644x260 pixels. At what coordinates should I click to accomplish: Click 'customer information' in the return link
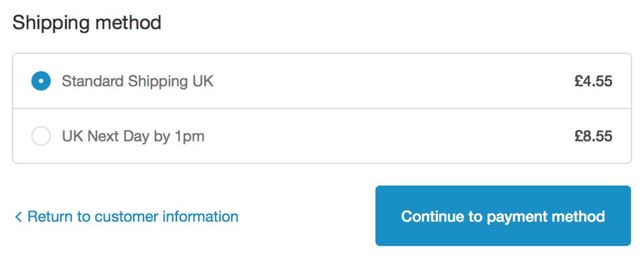(166, 217)
